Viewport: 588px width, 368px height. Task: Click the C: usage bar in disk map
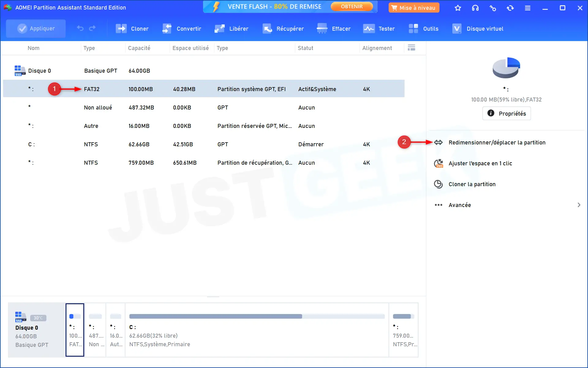tap(257, 316)
